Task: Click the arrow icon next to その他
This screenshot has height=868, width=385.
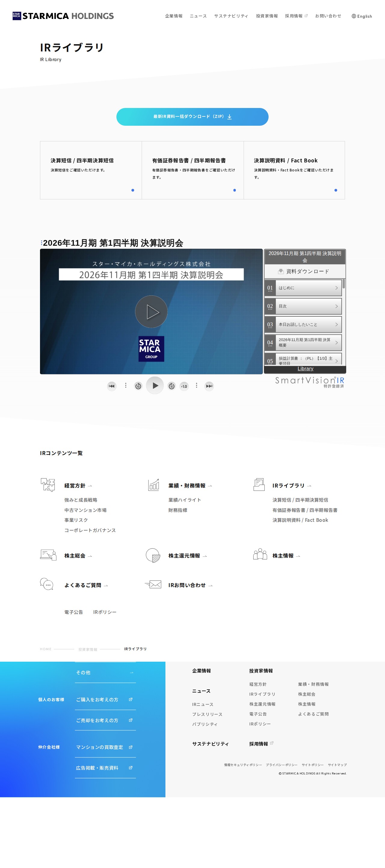Action: click(x=131, y=673)
